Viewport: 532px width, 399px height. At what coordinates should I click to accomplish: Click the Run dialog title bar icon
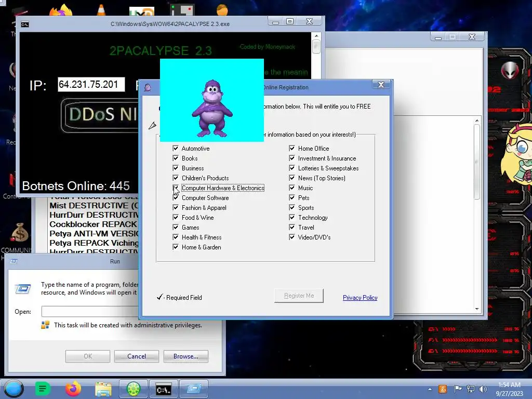(14, 261)
